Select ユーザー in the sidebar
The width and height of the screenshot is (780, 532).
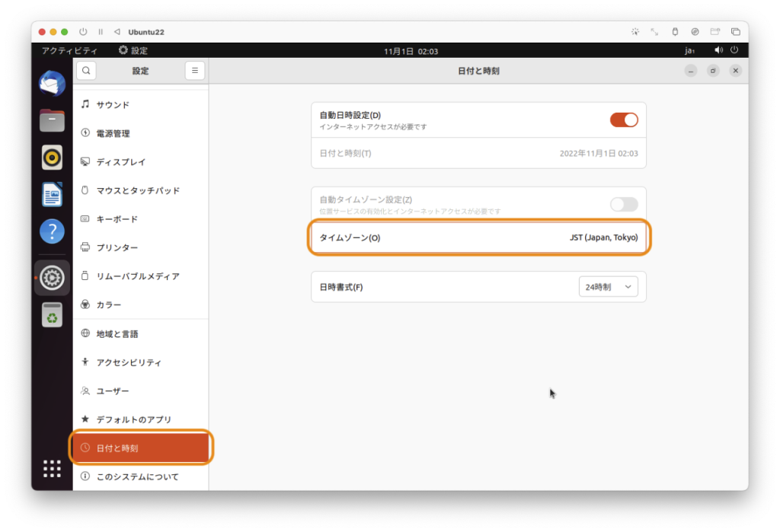pyautogui.click(x=141, y=391)
